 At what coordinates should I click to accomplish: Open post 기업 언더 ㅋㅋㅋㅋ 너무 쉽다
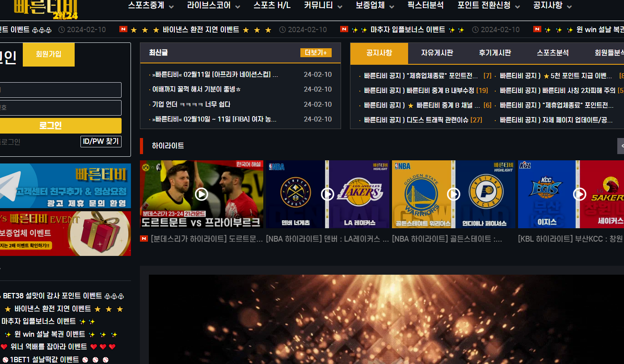tap(191, 105)
